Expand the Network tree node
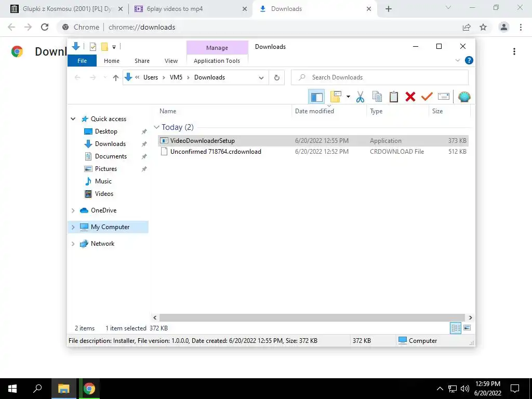The width and height of the screenshot is (532, 399). coord(73,244)
